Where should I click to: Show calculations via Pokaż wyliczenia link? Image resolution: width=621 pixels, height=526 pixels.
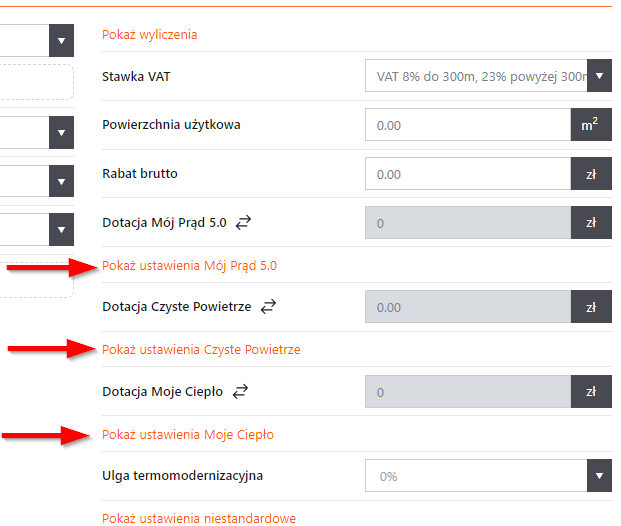(x=150, y=34)
